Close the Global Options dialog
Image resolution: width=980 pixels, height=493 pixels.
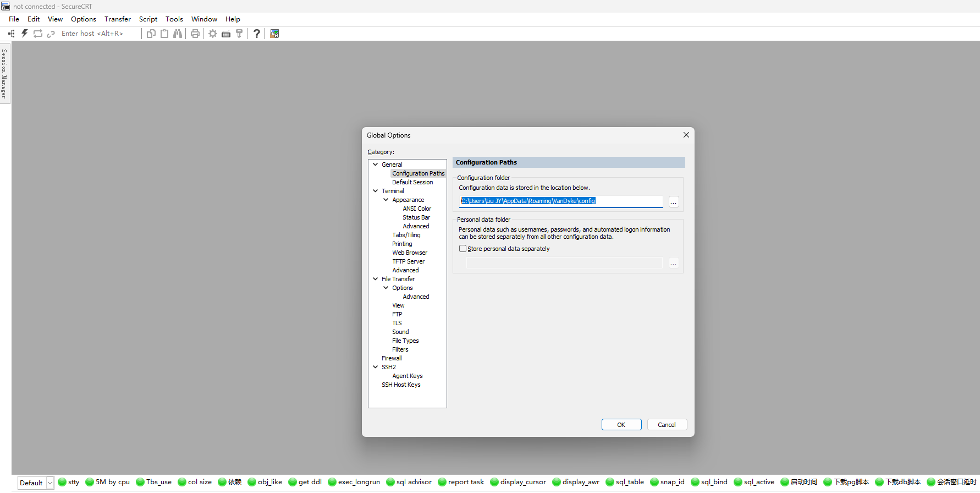point(686,135)
